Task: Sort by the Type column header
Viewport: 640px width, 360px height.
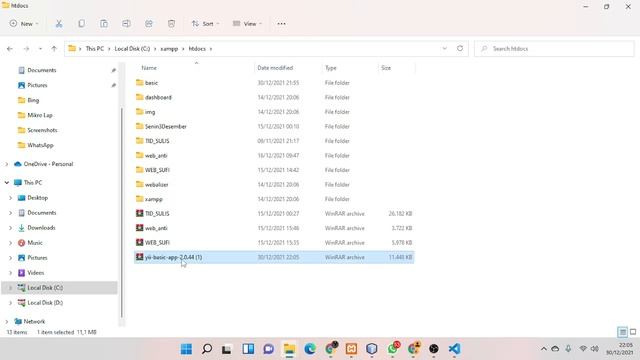Action: (331, 68)
